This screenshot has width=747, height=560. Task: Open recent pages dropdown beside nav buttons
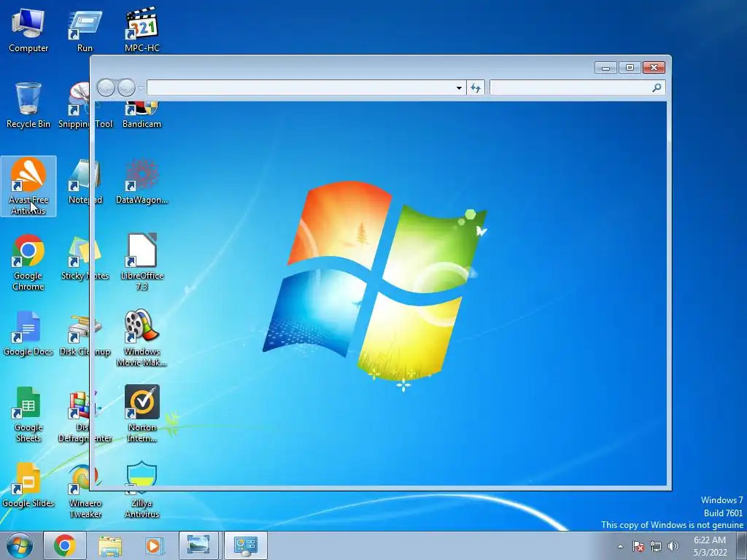[x=141, y=88]
